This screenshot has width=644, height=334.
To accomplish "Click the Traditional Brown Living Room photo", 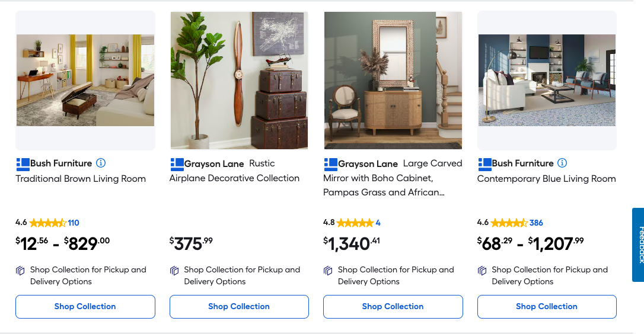I will pyautogui.click(x=85, y=80).
